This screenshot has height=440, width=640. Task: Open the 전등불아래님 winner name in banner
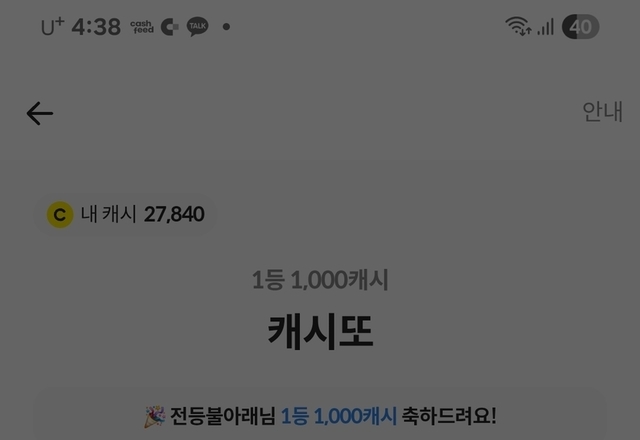[x=223, y=416]
